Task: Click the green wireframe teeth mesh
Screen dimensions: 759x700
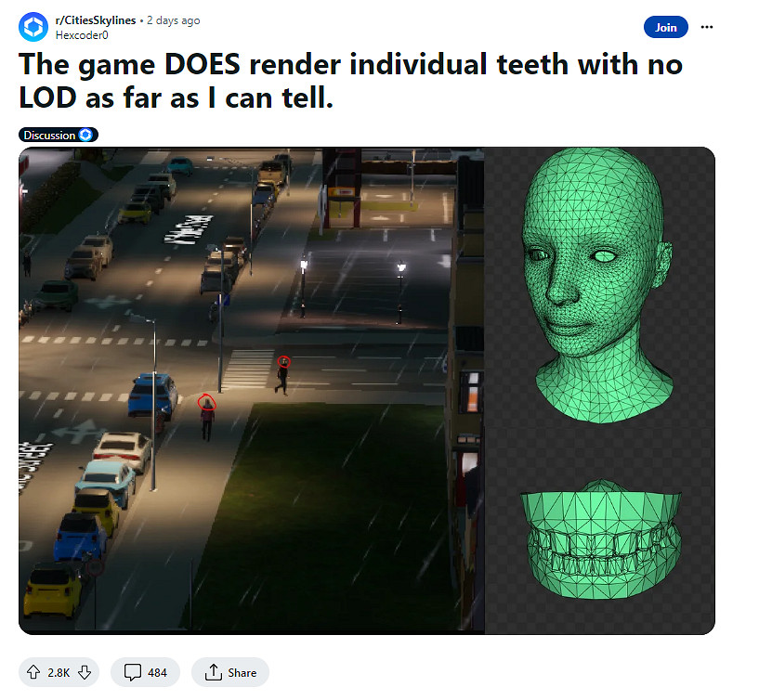Action: coord(601,540)
